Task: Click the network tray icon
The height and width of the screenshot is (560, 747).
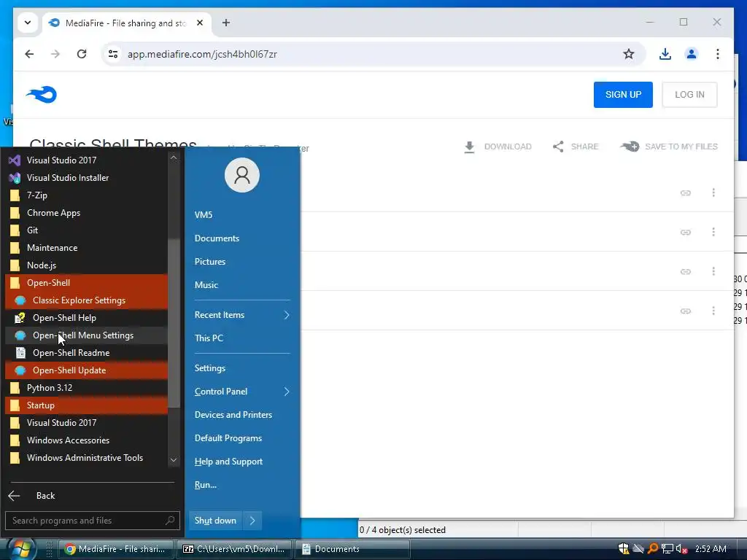Action: (667, 549)
